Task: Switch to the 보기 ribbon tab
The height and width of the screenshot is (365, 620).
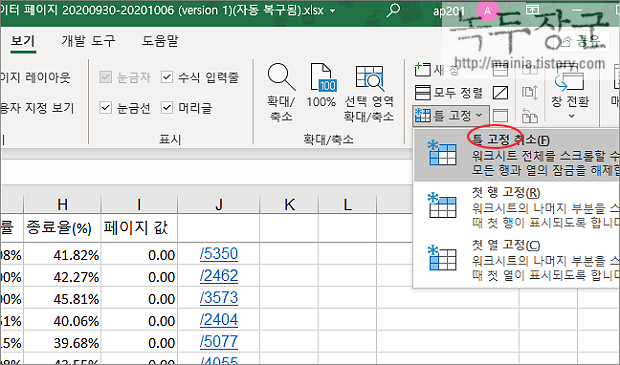Action: [23, 41]
